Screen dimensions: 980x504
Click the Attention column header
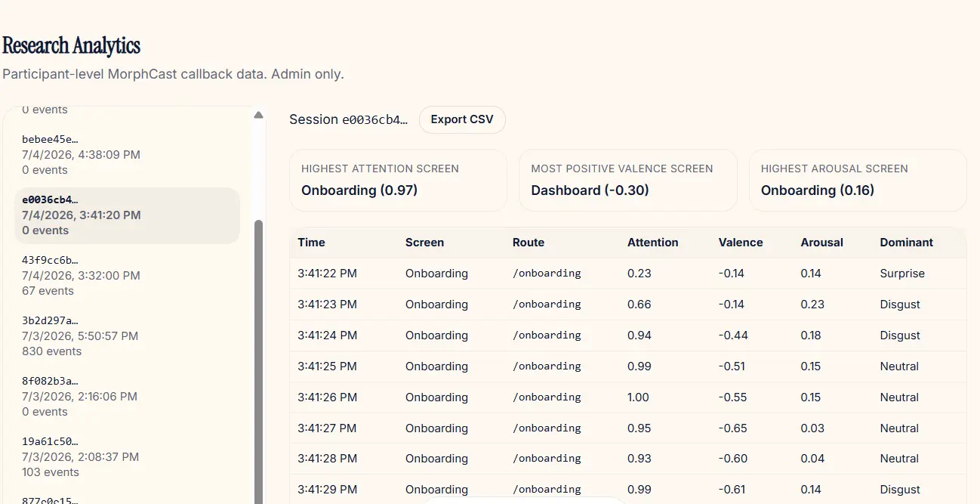point(653,243)
